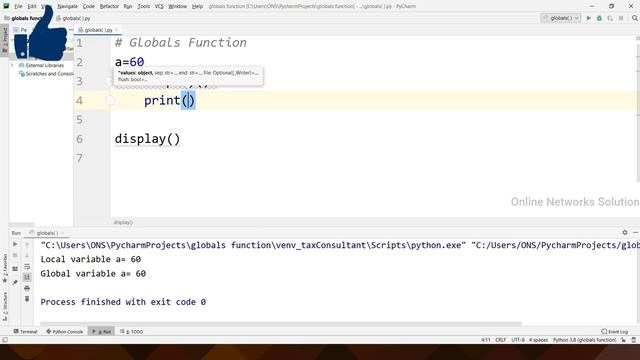Viewport: 640px width, 360px height.
Task: Select External Libraries in project tree
Action: (41, 65)
